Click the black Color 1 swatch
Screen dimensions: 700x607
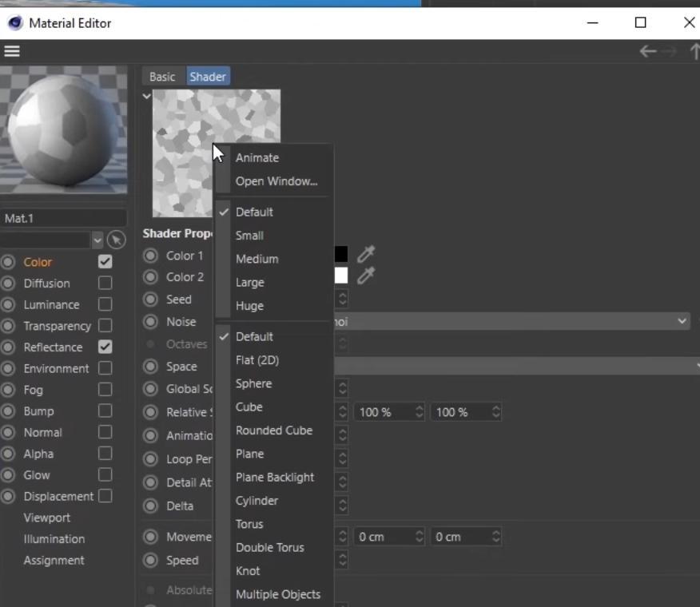click(341, 255)
